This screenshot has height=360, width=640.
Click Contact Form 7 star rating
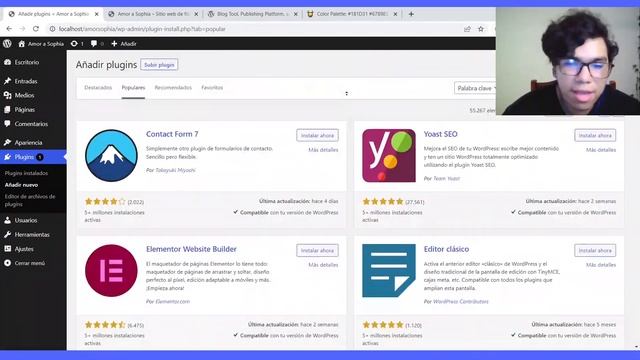click(105, 202)
